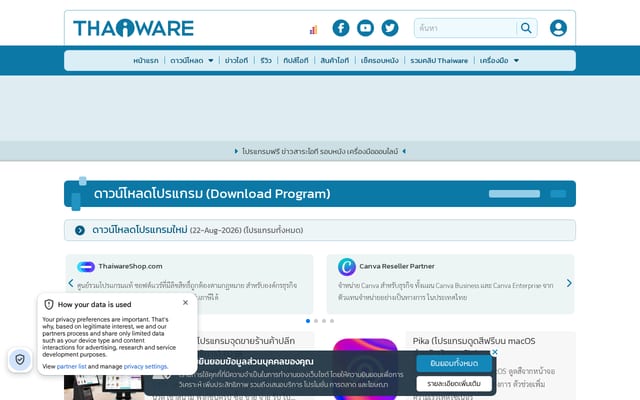
Task: Go to หน้าแรก in the navigation bar
Action: point(146,60)
